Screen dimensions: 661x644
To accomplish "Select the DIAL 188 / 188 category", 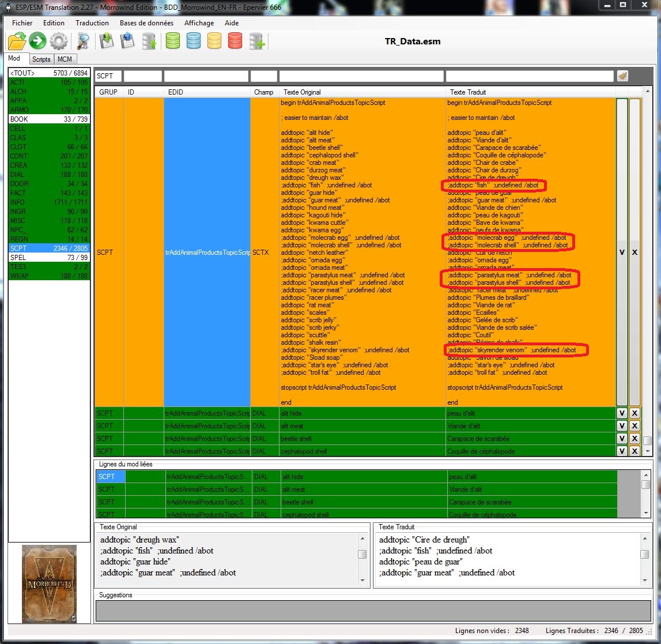I will [49, 174].
